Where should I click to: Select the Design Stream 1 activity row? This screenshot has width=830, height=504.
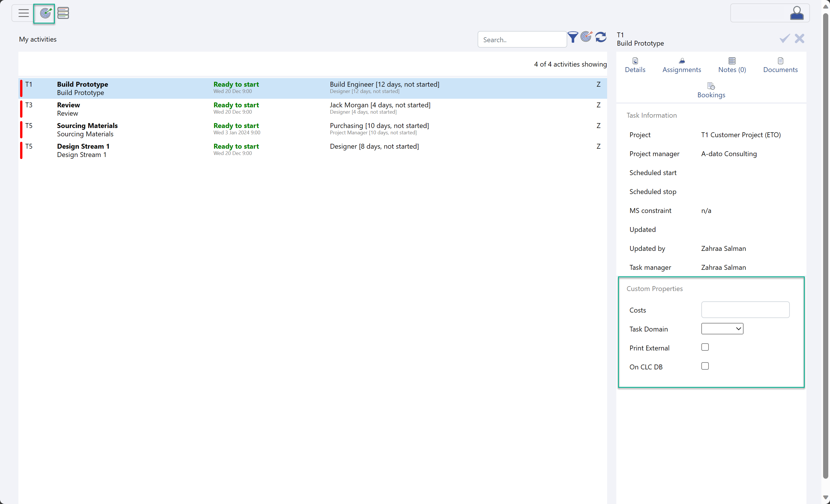coord(312,150)
